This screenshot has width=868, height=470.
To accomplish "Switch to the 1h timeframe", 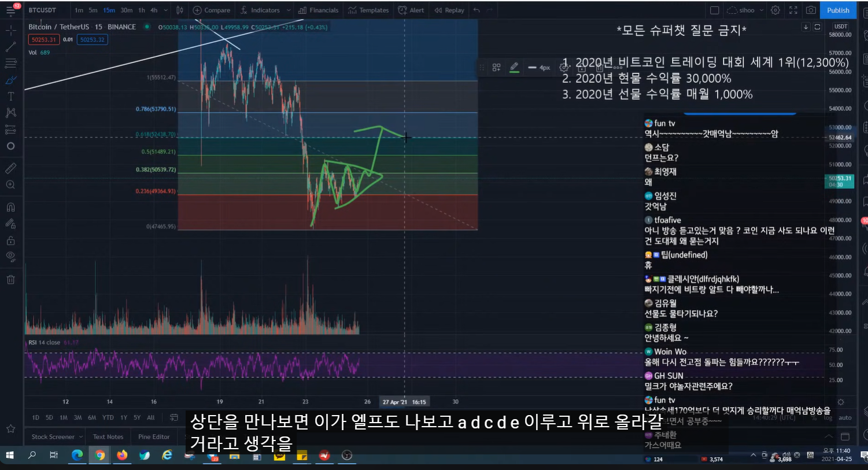I will 142,10.
